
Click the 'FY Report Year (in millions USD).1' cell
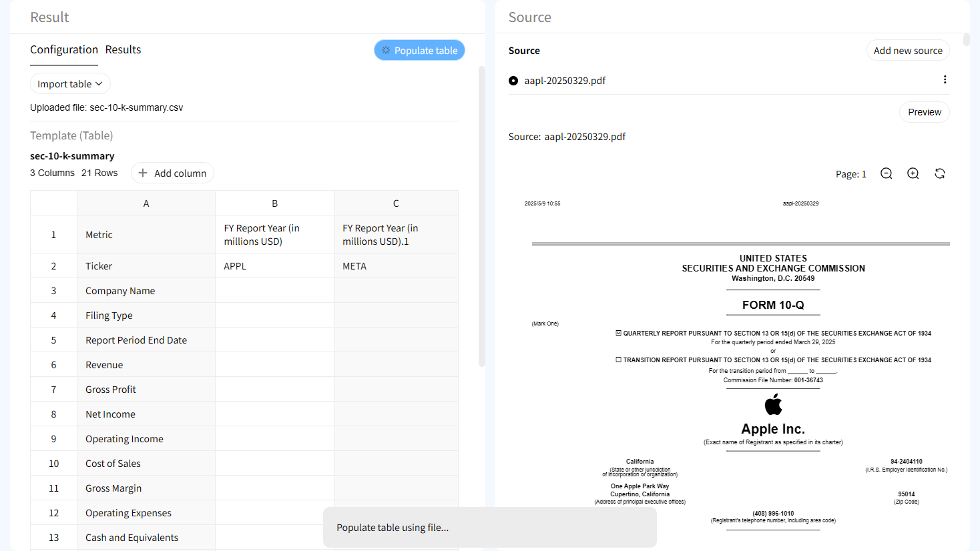(x=396, y=235)
